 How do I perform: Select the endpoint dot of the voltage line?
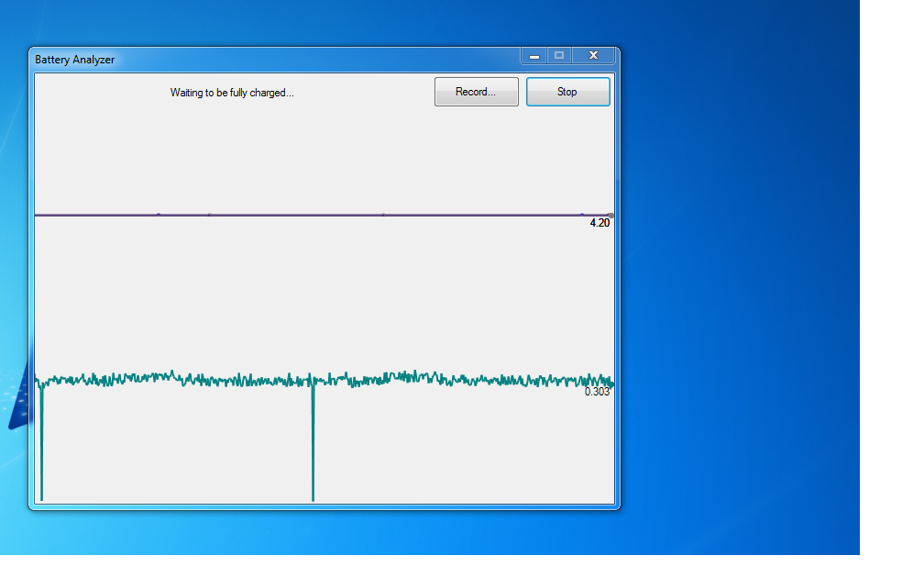610,216
